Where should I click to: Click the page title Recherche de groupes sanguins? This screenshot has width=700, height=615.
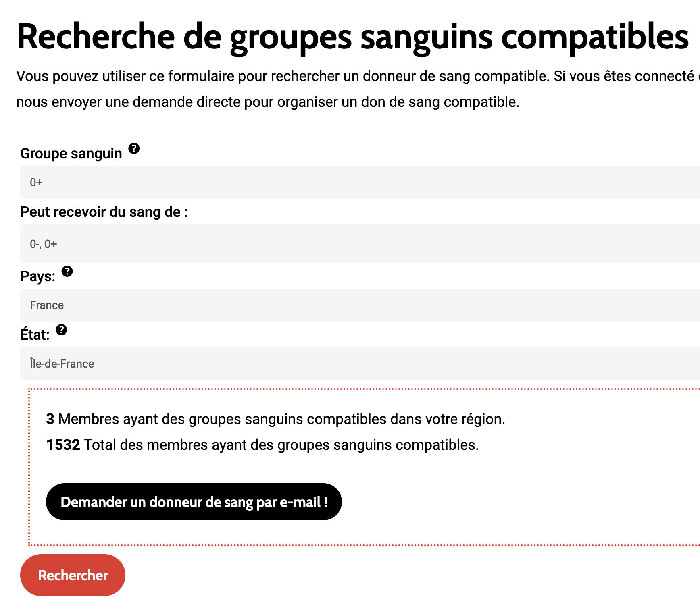pos(352,37)
